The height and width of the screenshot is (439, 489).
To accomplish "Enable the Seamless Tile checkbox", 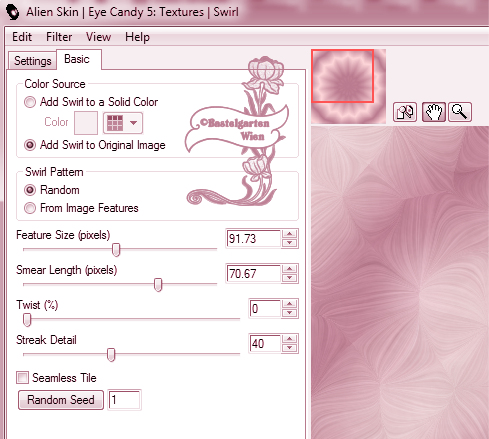I will tap(23, 378).
